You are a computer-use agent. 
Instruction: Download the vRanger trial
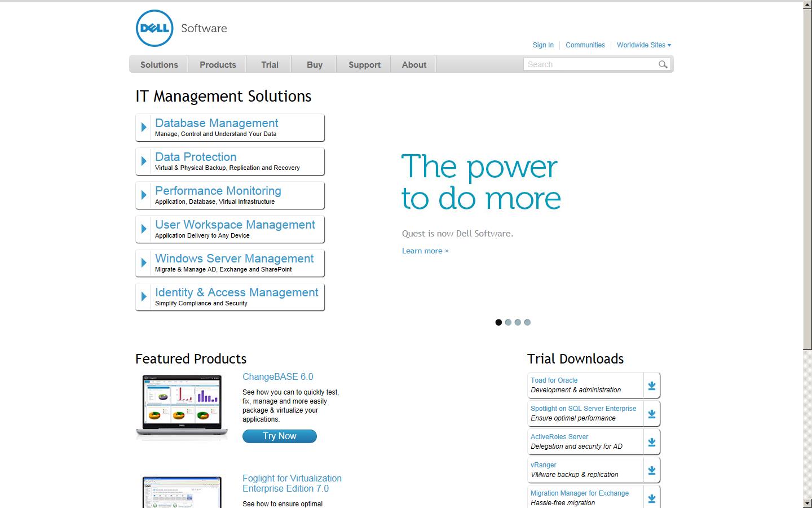[x=652, y=470]
